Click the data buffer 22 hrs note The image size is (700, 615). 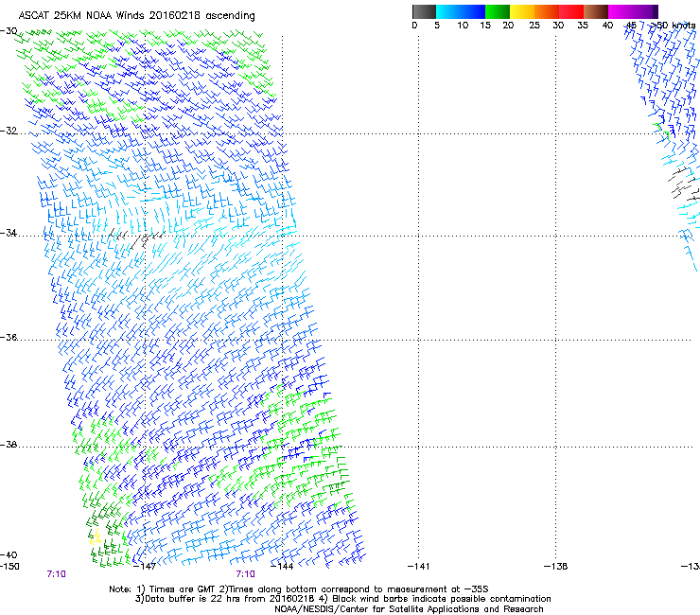pos(342,599)
